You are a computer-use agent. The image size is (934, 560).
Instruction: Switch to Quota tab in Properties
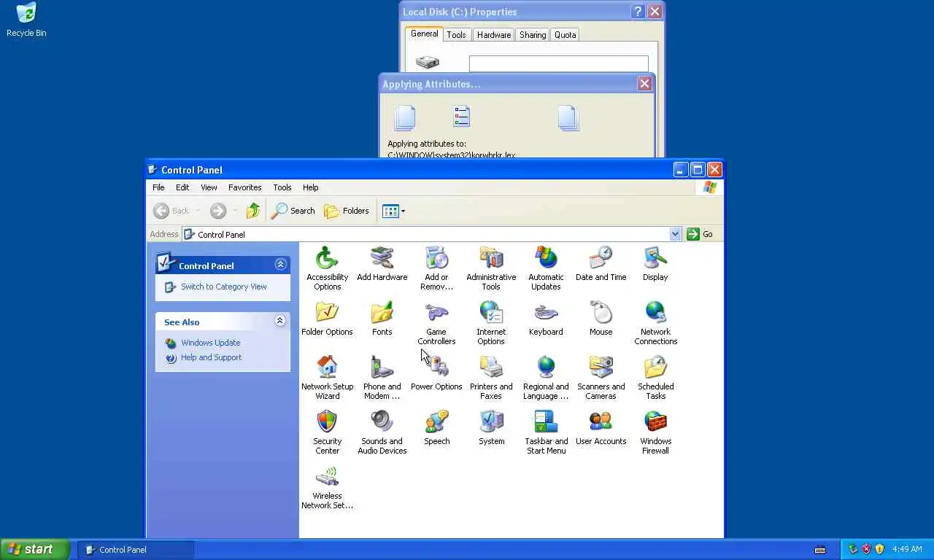(x=565, y=35)
